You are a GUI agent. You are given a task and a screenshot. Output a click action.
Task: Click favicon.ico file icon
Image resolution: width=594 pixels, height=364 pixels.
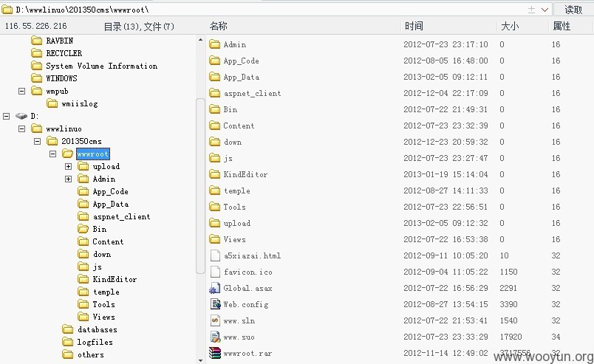pyautogui.click(x=215, y=272)
